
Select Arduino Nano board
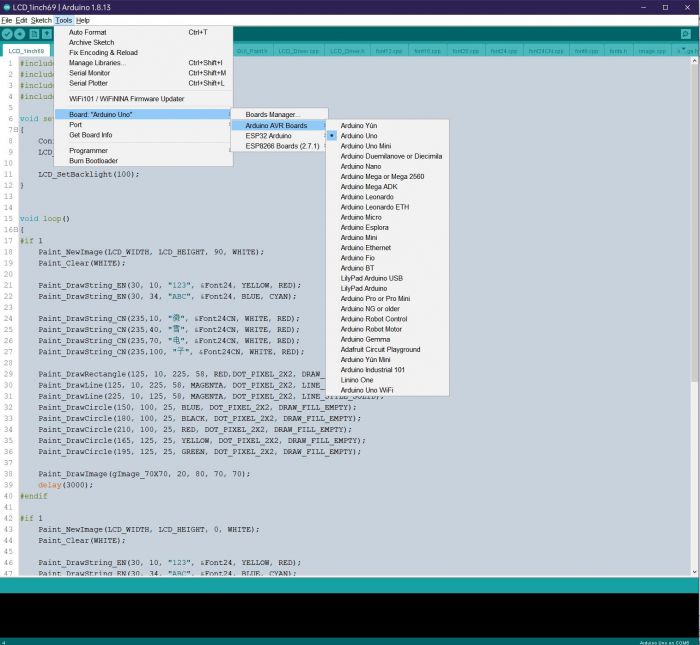[388, 166]
